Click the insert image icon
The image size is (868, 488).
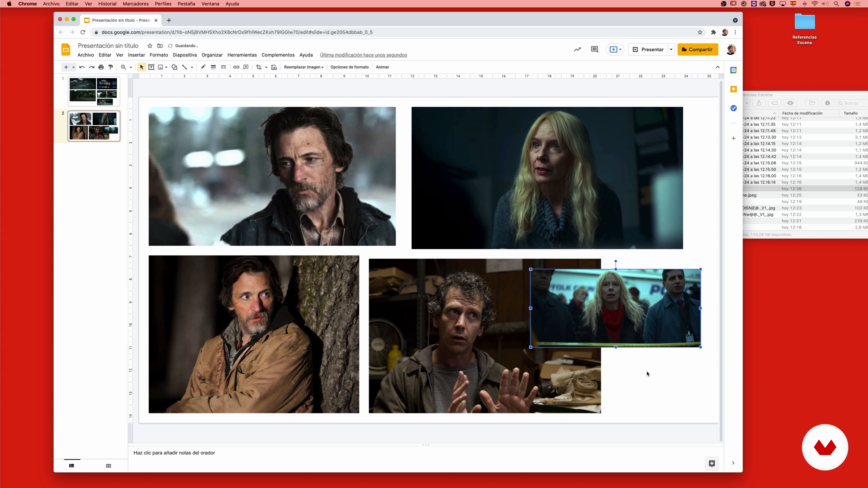tap(161, 67)
